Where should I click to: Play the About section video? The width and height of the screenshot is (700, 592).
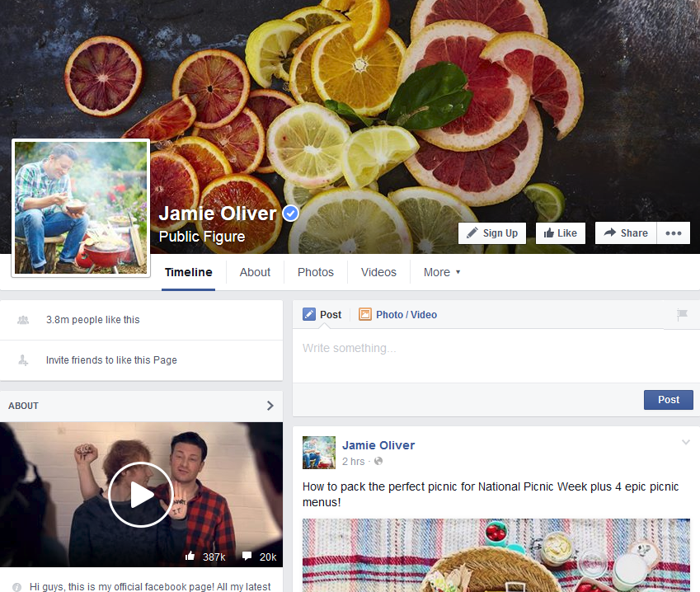point(141,495)
